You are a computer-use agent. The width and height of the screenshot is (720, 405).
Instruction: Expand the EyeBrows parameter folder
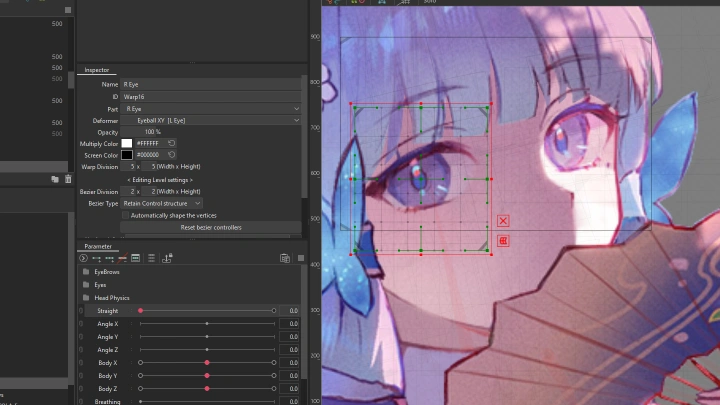tap(86, 272)
